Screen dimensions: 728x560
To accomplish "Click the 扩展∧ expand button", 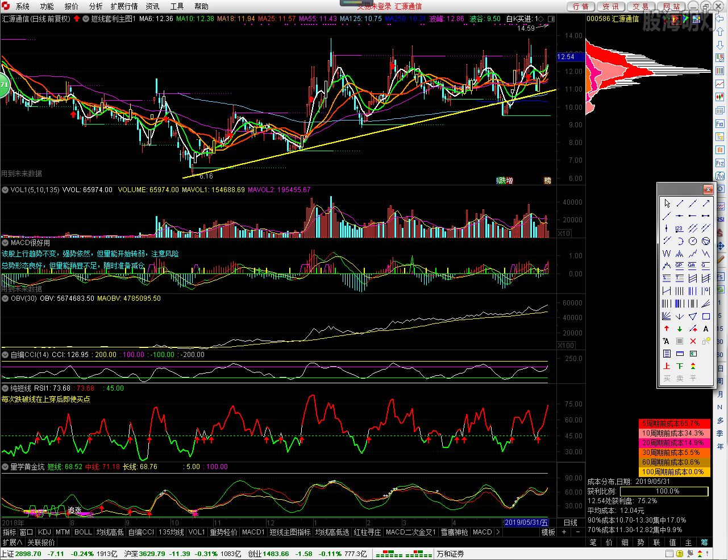I will point(13,542).
